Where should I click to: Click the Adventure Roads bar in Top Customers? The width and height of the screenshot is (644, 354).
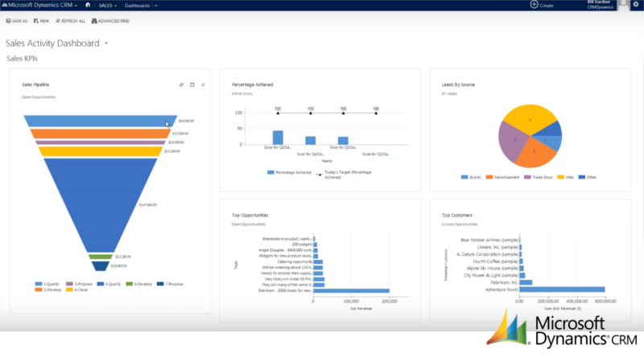pos(563,289)
